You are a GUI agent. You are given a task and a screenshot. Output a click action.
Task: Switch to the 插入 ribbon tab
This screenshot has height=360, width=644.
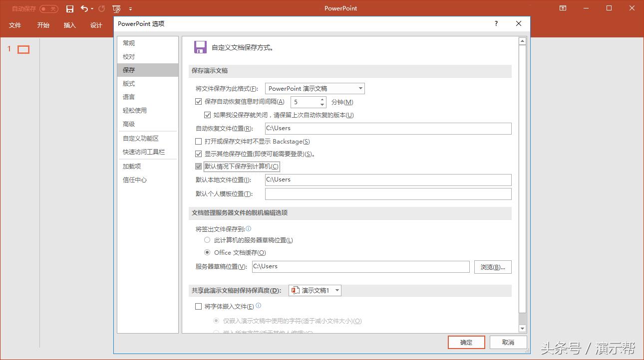69,25
